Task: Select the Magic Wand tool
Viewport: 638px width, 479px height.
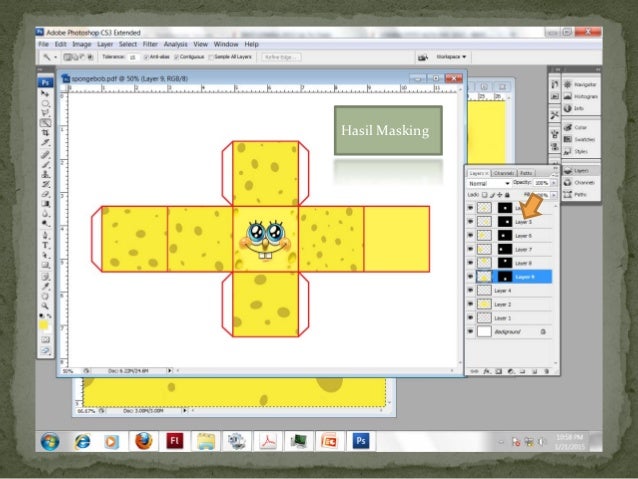Action: pyautogui.click(x=45, y=123)
